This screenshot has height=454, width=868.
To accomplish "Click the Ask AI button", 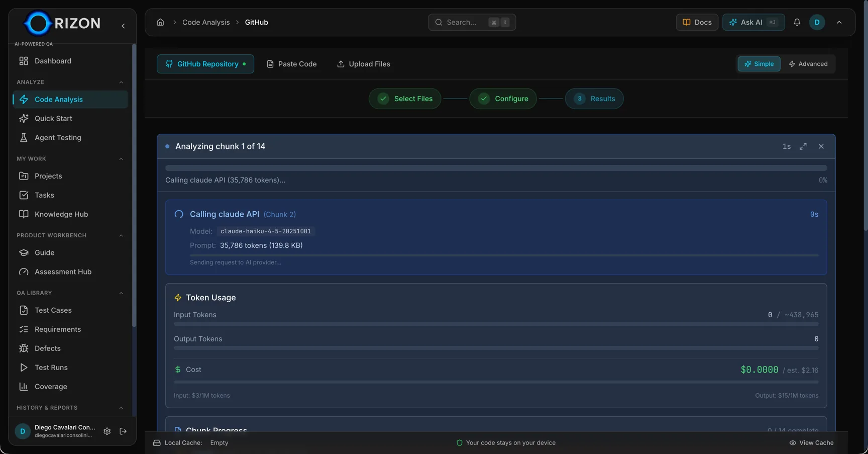I will tap(753, 22).
